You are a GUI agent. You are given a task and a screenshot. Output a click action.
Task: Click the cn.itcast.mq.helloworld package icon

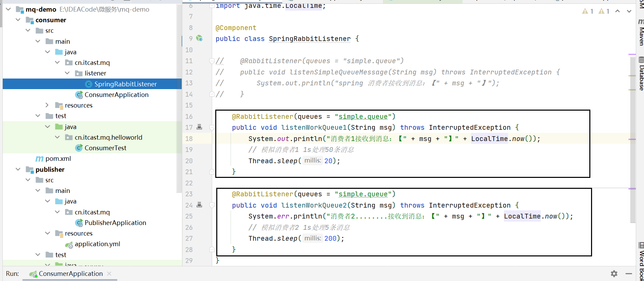click(x=69, y=137)
